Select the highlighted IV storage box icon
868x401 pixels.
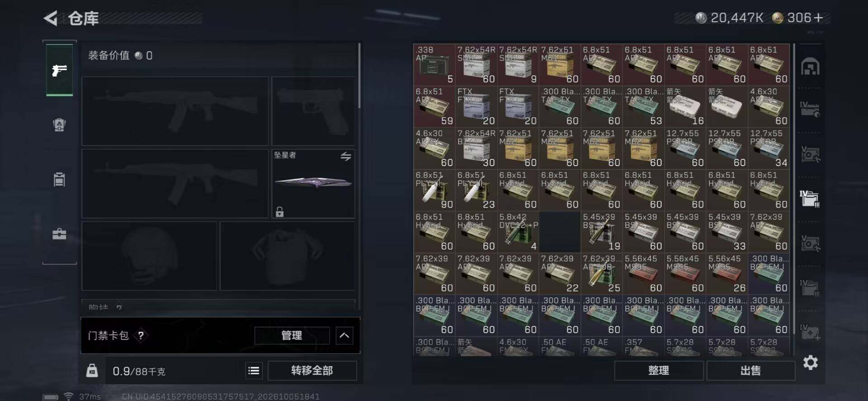(810, 198)
